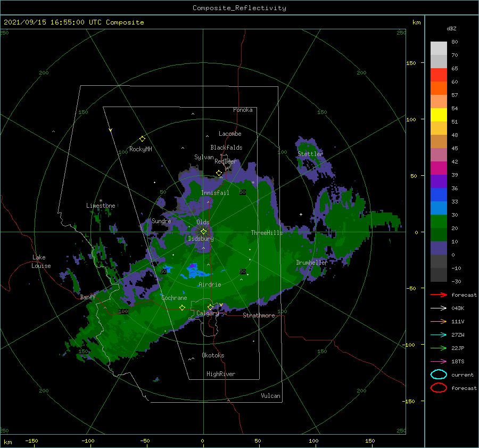Click the Drumheller town label
This screenshot has height=448, width=479.
pos(311,263)
